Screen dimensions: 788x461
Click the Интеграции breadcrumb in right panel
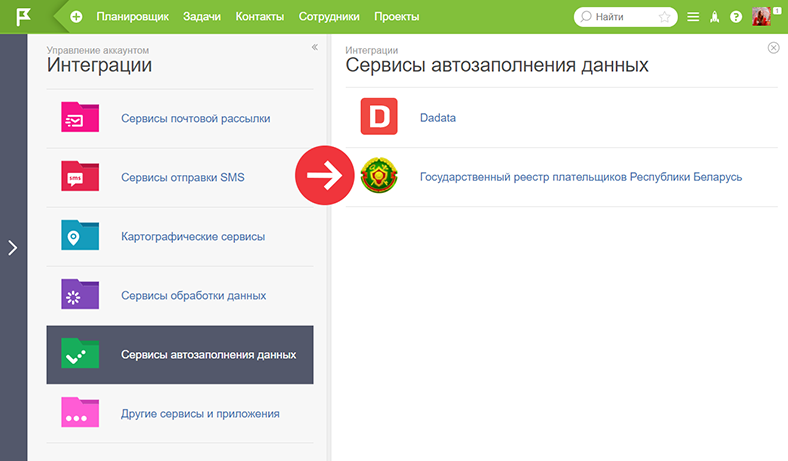coord(371,50)
